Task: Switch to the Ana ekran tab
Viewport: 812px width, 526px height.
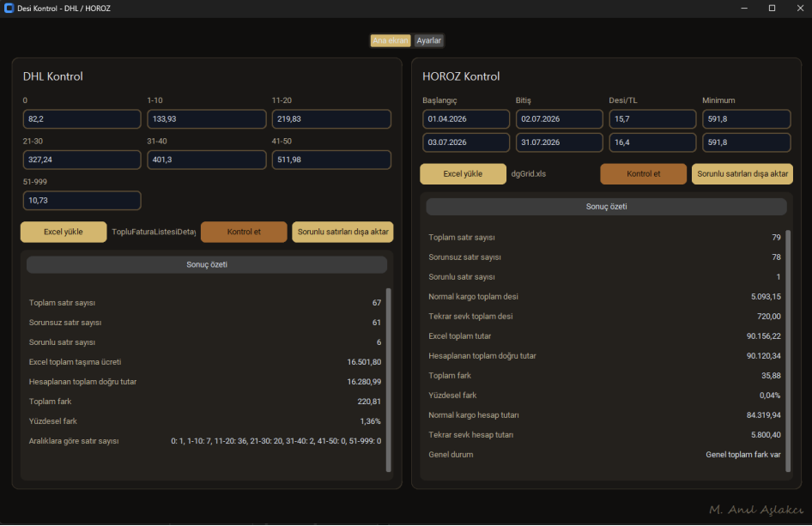Action: coord(391,40)
